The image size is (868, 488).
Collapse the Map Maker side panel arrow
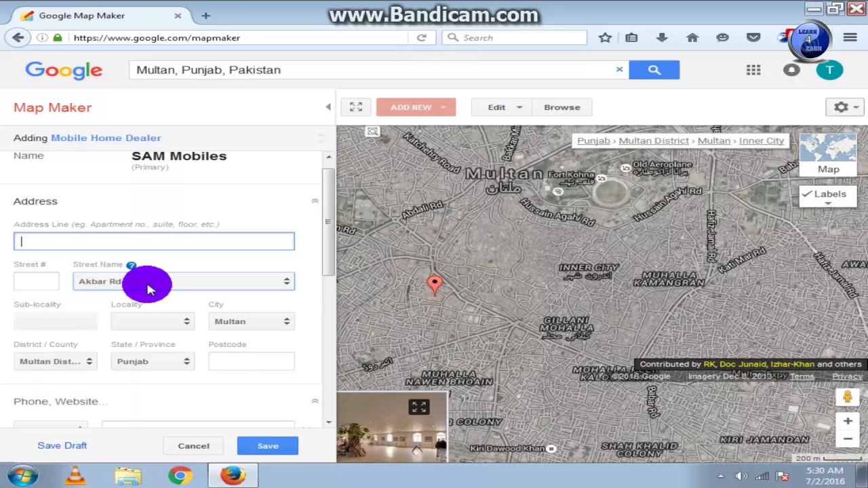point(328,107)
